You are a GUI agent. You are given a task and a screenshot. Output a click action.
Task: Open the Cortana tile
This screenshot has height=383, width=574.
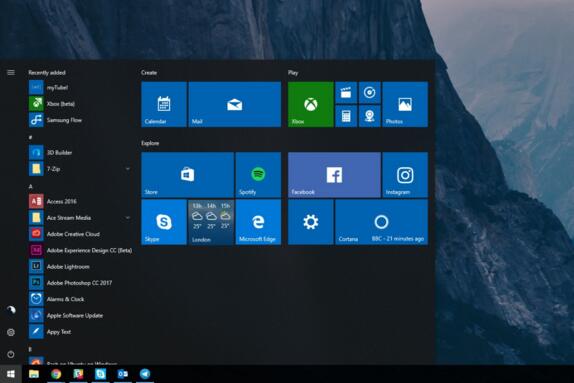[x=381, y=222]
